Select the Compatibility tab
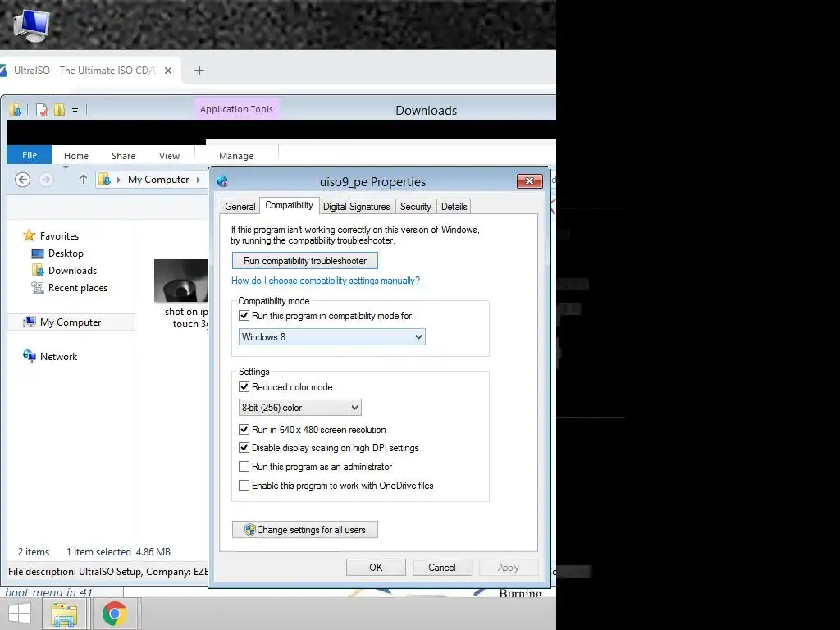The image size is (840, 630). point(289,205)
